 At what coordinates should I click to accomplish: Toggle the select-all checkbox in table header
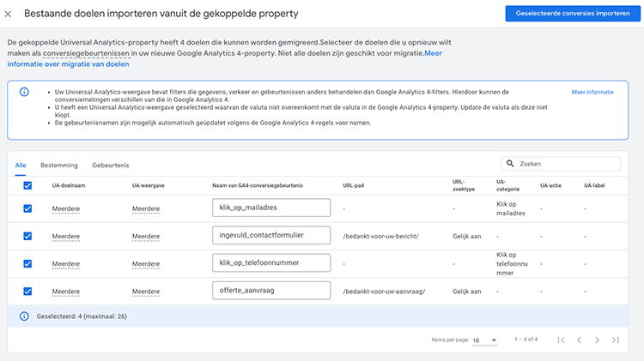click(x=27, y=185)
